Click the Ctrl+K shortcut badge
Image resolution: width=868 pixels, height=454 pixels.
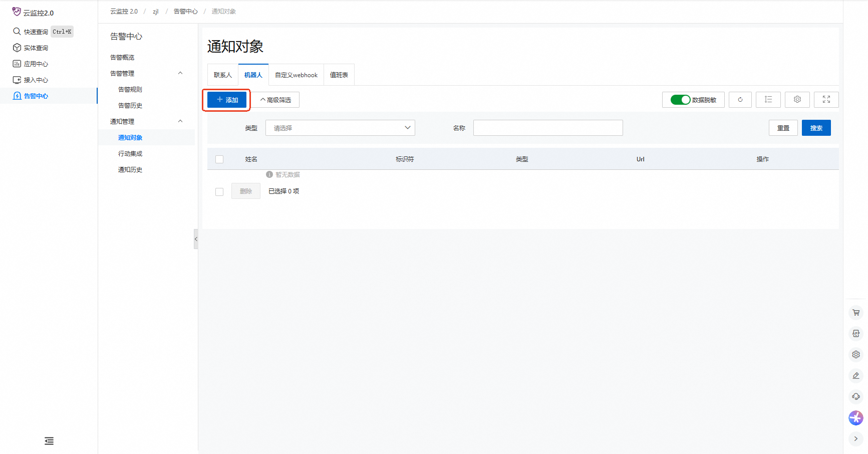[x=62, y=32]
